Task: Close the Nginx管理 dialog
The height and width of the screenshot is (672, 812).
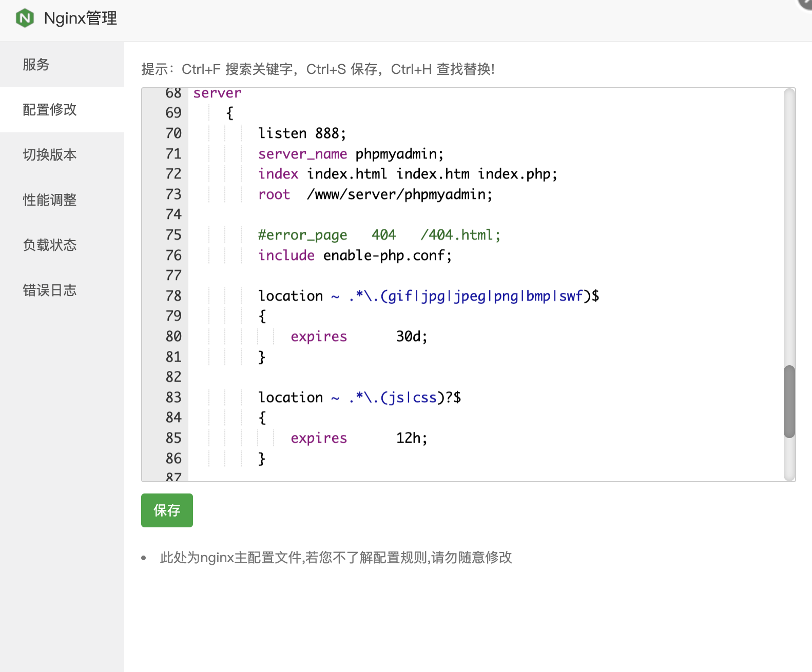Action: [x=805, y=3]
